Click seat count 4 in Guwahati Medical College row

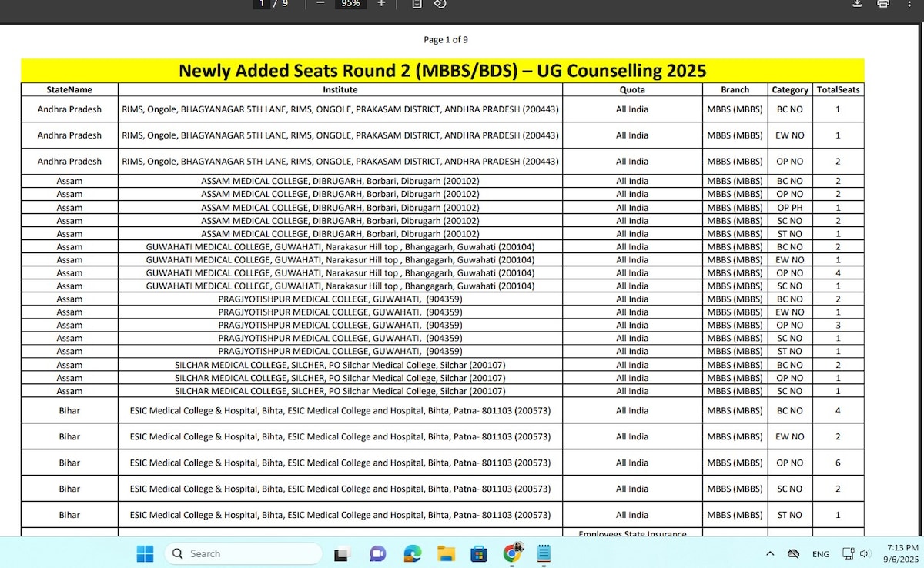tap(838, 273)
